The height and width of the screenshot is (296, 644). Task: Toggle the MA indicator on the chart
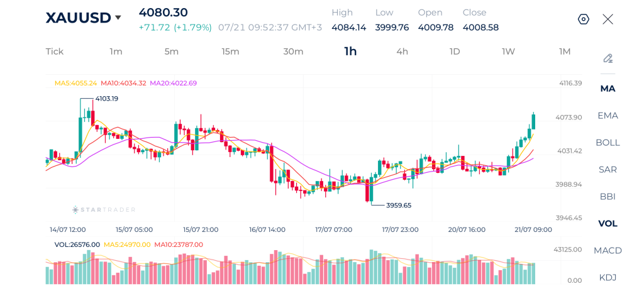[608, 89]
